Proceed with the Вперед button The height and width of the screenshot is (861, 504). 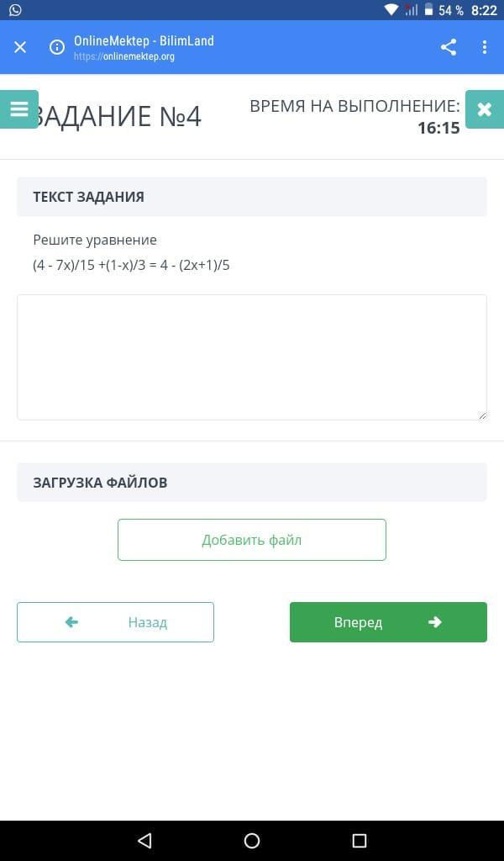[x=388, y=622]
